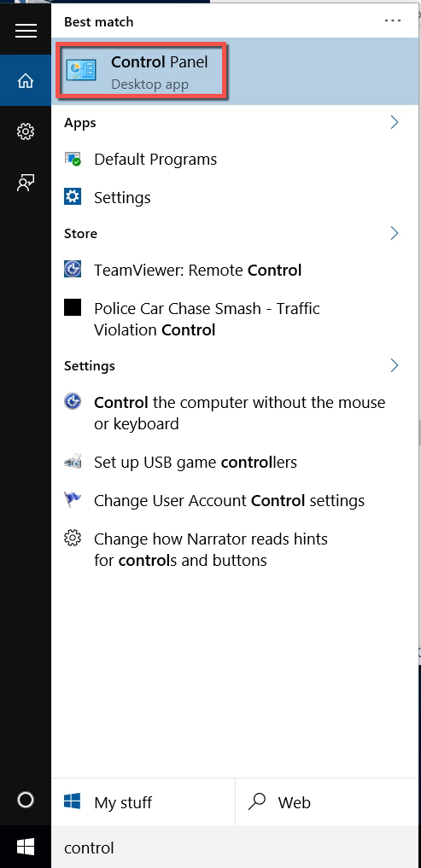
Task: Click the search box containing control
Action: click(235, 848)
